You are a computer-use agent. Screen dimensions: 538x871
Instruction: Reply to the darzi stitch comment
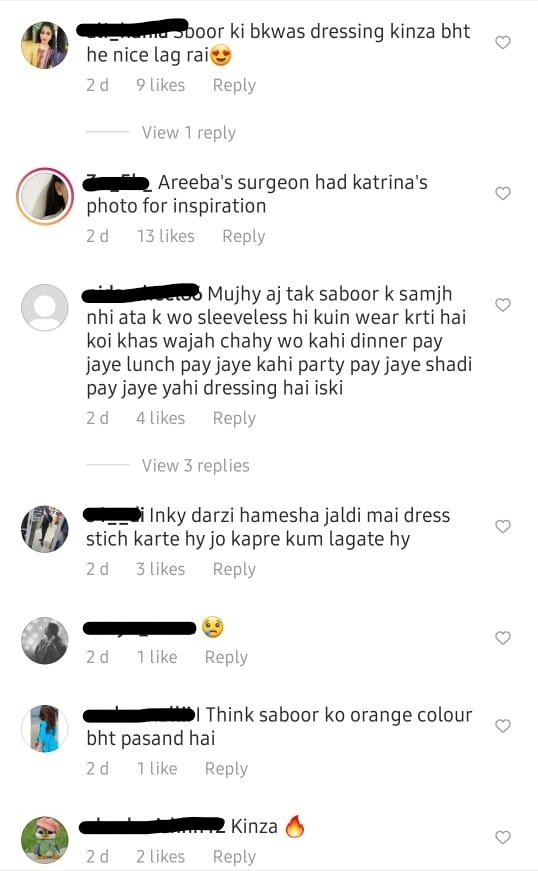[x=234, y=569]
